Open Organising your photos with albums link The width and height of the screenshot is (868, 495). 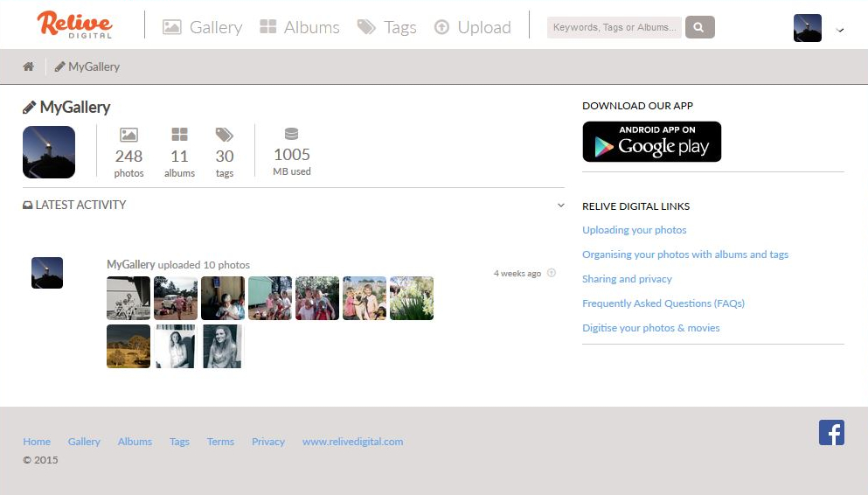pyautogui.click(x=685, y=254)
